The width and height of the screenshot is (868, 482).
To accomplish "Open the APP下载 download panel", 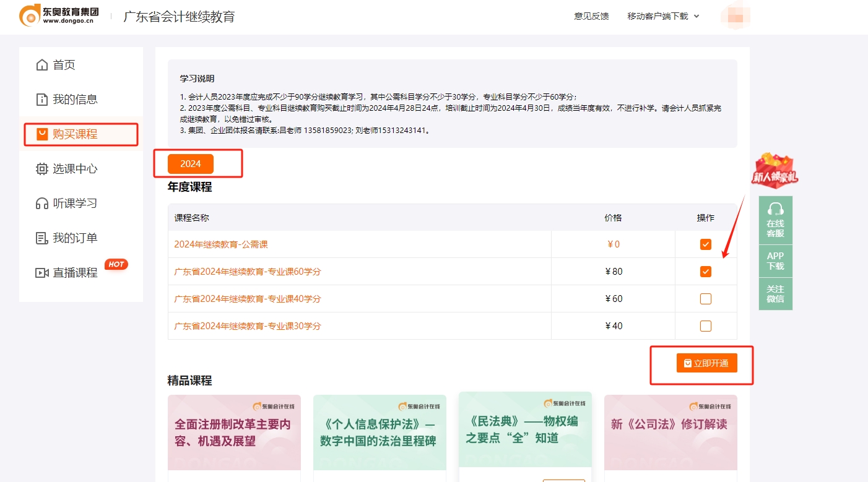I will 775,260.
